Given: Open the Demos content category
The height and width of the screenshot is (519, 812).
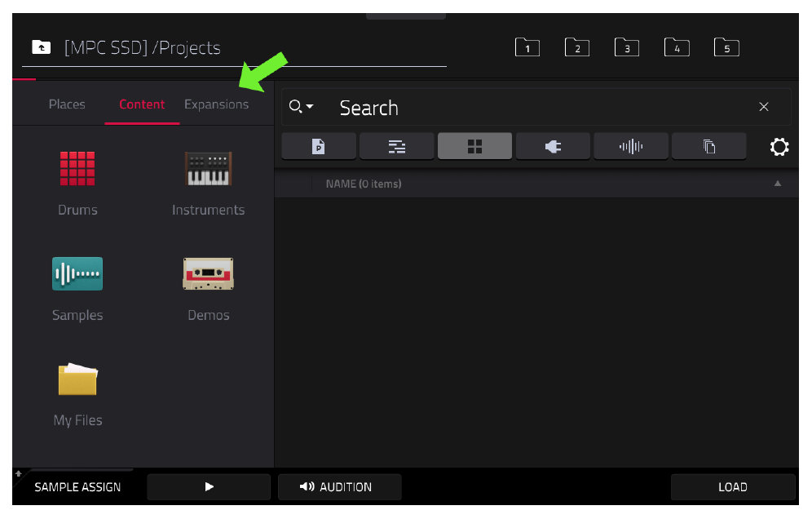Looking at the screenshot, I should coord(208,289).
